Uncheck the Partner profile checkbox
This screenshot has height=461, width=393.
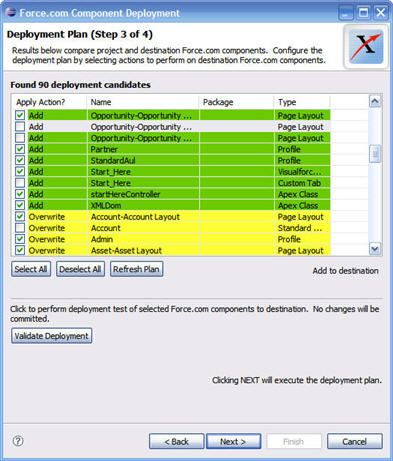(x=20, y=149)
